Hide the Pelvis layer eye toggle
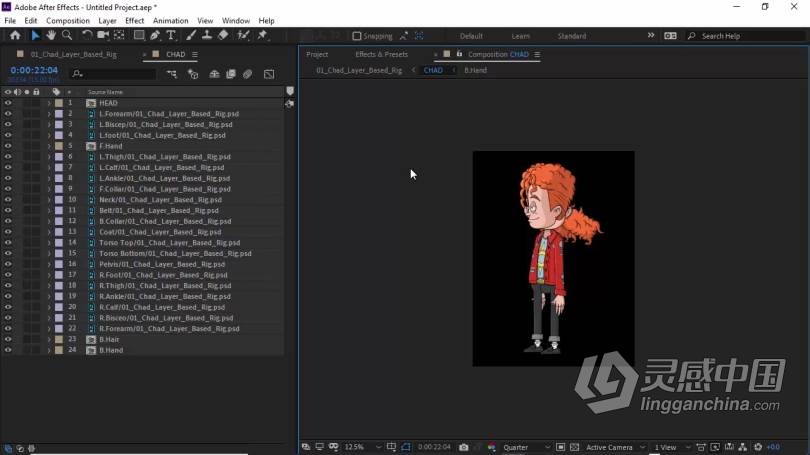The height and width of the screenshot is (455, 810). click(x=8, y=264)
